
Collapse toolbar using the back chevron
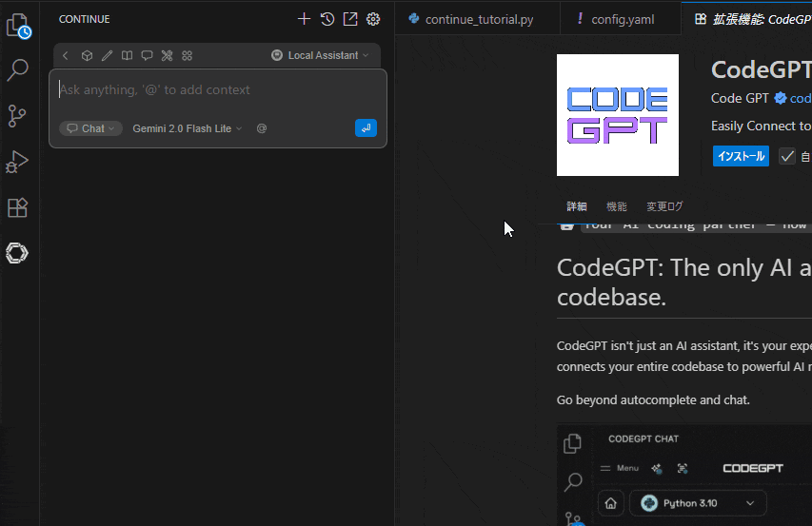(66, 55)
